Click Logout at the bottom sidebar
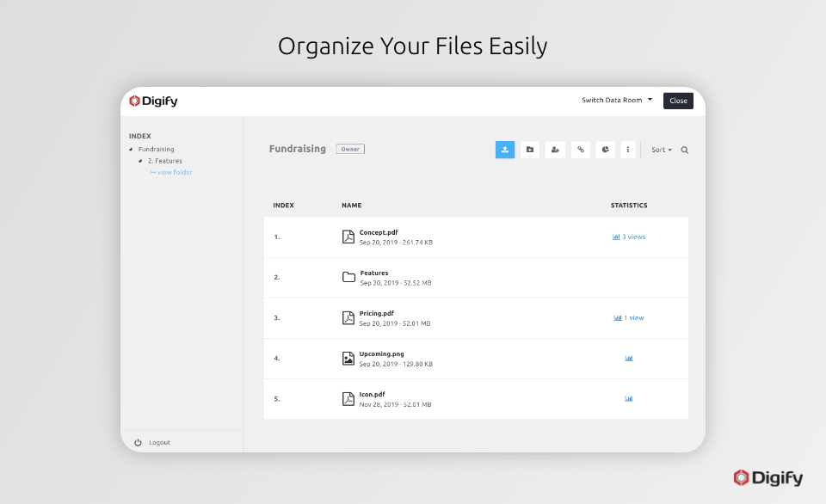The width and height of the screenshot is (826, 504). click(x=158, y=441)
